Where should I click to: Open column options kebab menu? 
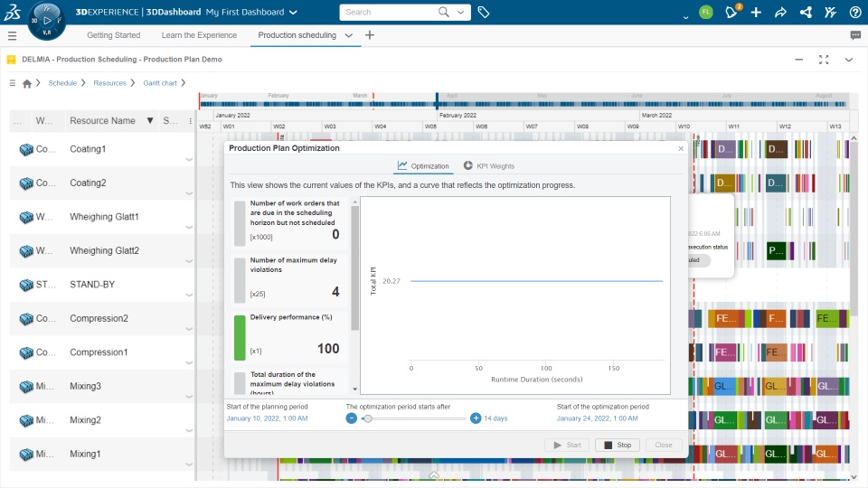[191, 120]
